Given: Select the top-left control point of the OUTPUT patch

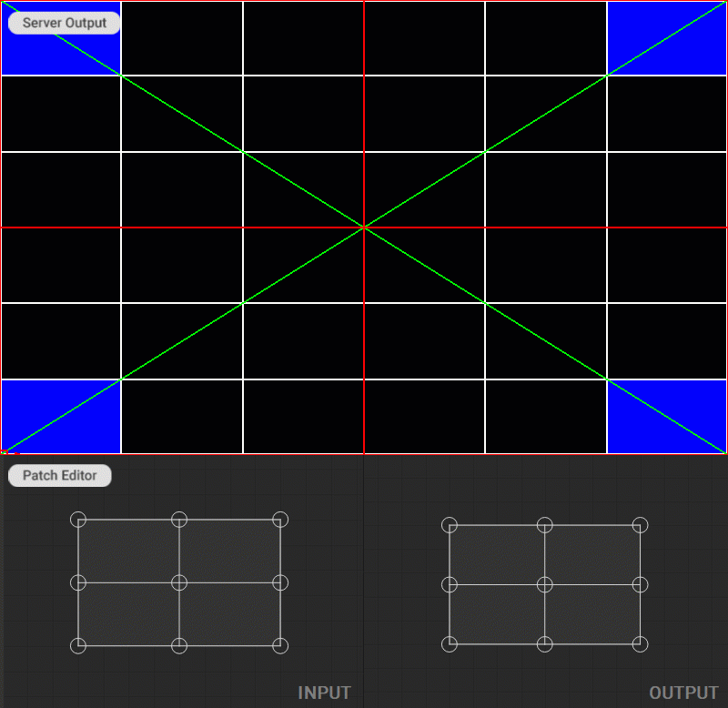Looking at the screenshot, I should coord(450,525).
